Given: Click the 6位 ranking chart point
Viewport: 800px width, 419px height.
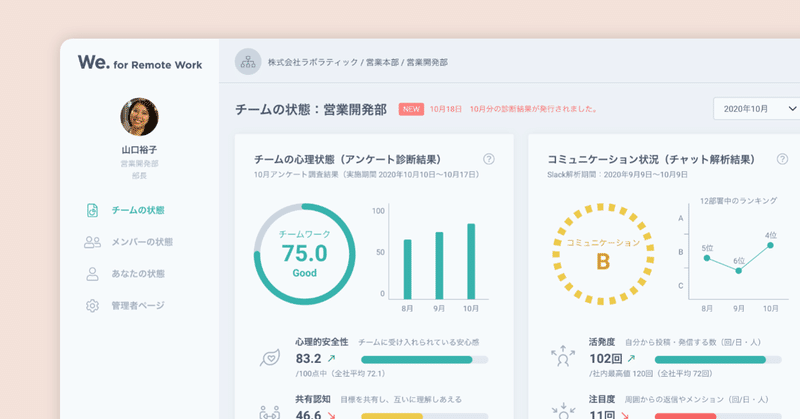Looking at the screenshot, I should click(x=738, y=270).
